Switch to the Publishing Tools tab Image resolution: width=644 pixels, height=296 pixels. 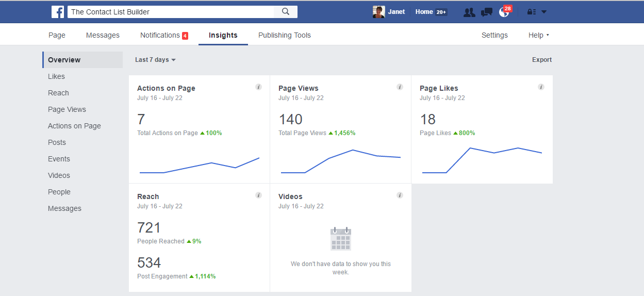284,35
